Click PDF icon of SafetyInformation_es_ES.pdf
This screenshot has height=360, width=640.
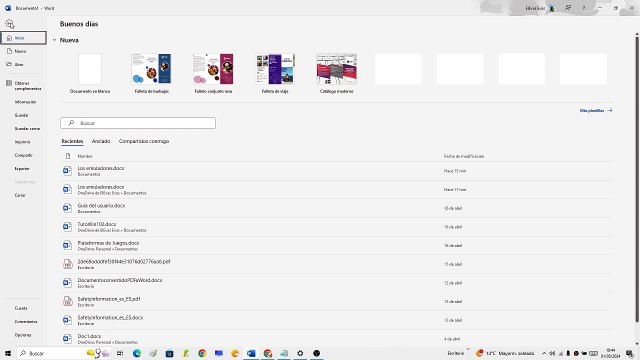(x=67, y=301)
